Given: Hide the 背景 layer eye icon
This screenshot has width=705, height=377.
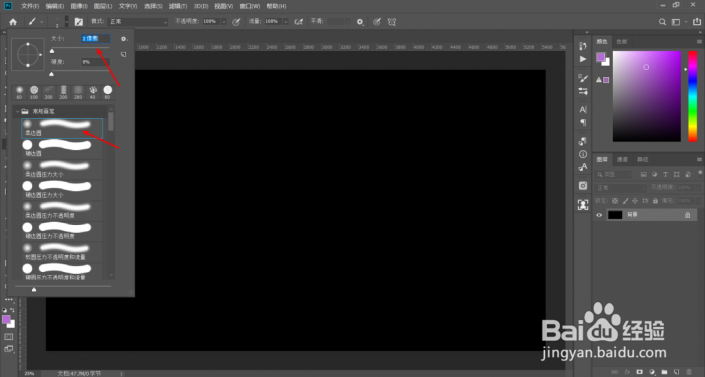Looking at the screenshot, I should (x=599, y=215).
